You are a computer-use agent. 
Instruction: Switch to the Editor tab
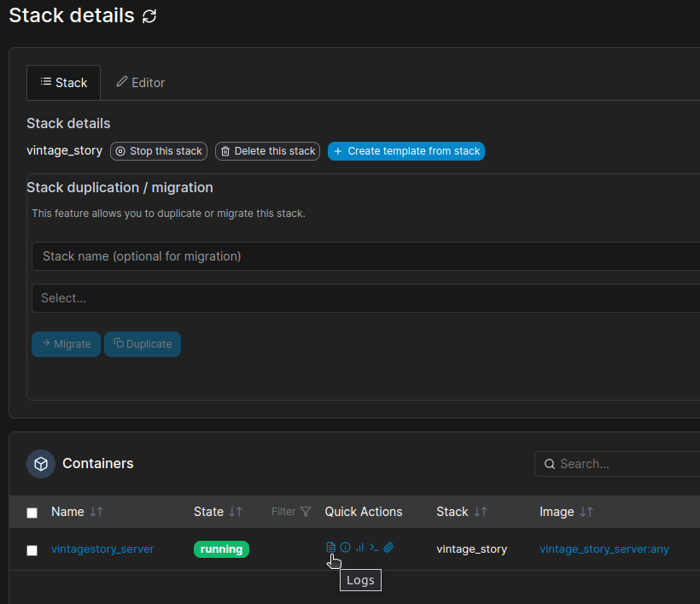pyautogui.click(x=141, y=83)
